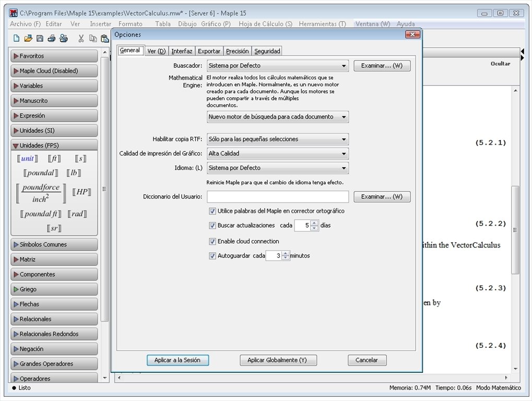Click the paste clipboard icon
This screenshot has height=401, width=532.
point(104,39)
